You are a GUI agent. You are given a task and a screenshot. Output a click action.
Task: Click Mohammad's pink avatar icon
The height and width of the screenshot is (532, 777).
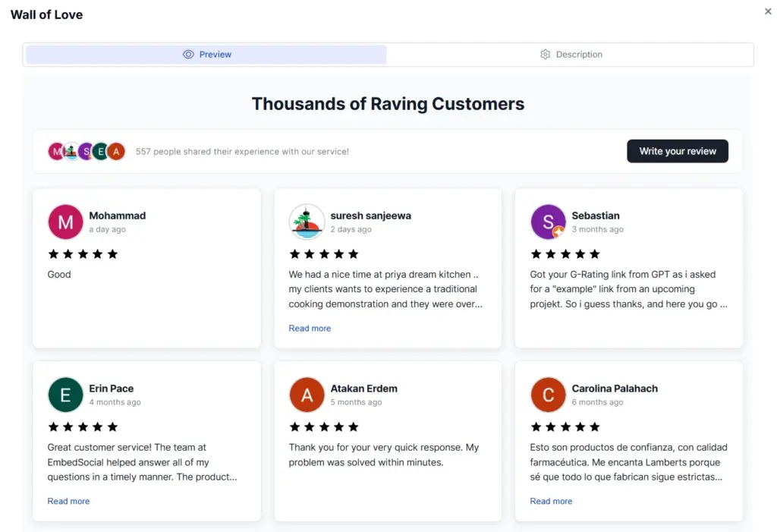coord(65,222)
